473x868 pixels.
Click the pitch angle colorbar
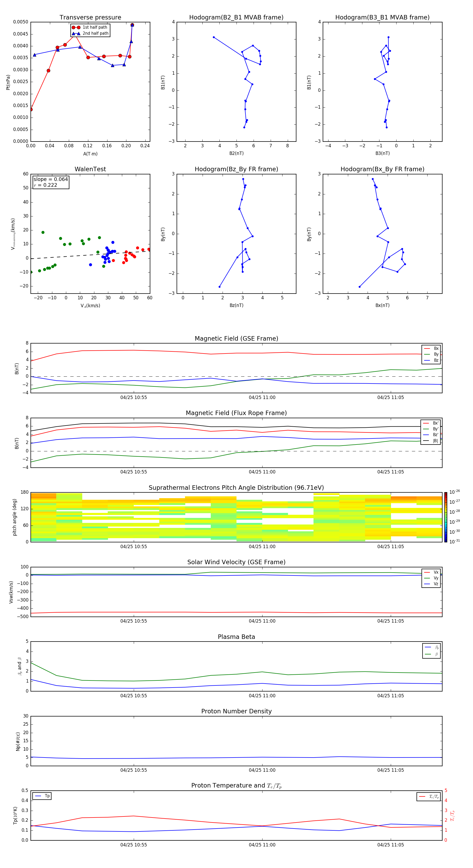(446, 517)
